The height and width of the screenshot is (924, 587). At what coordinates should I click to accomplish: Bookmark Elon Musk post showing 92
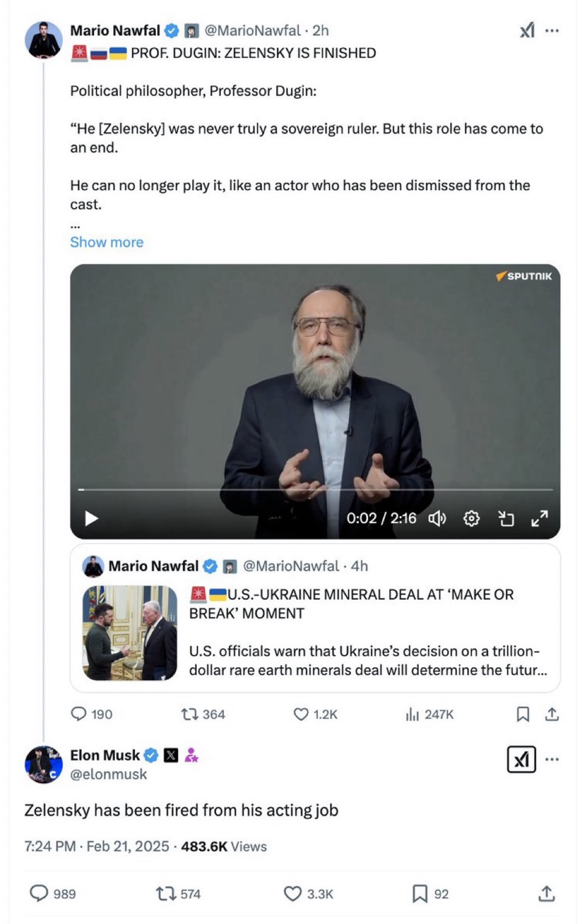click(x=430, y=894)
